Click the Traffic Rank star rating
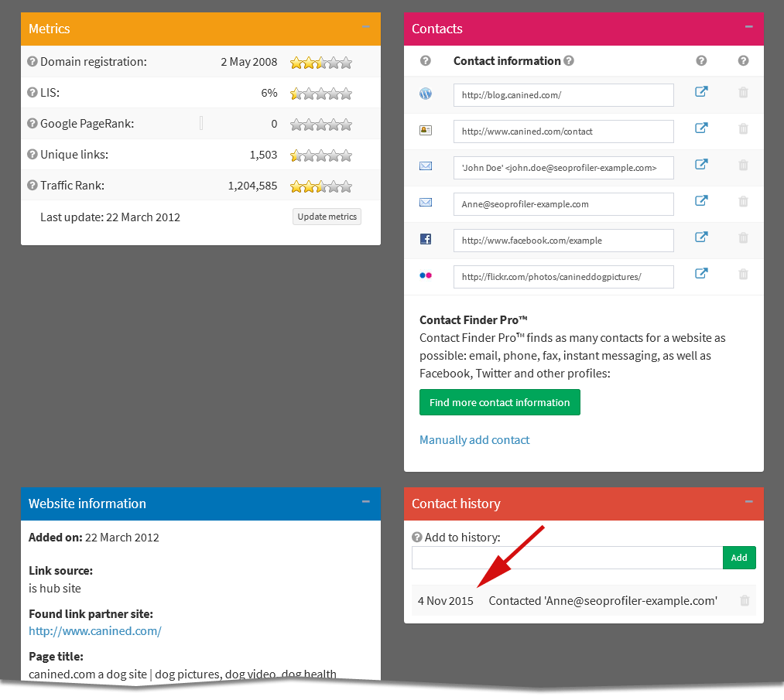The width and height of the screenshot is (784, 700). [320, 186]
